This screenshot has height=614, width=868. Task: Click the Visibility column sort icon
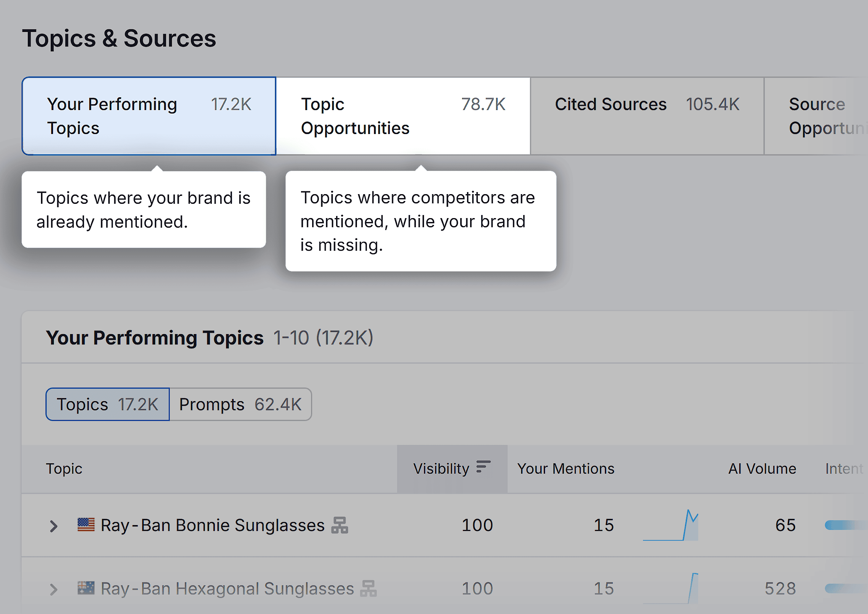483,468
